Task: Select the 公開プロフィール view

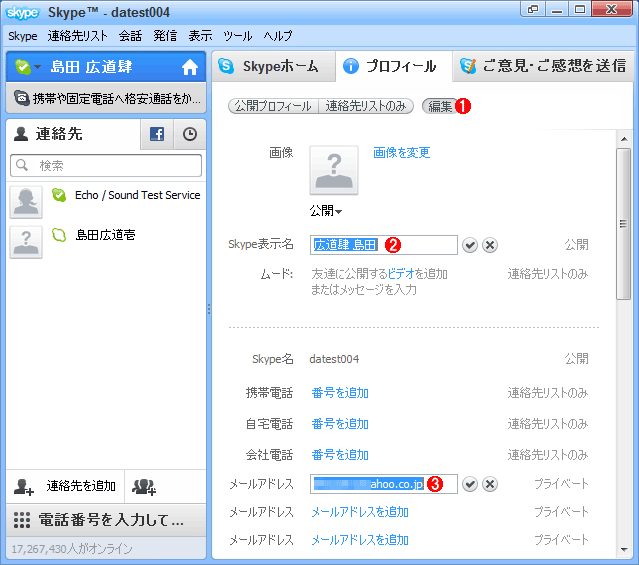Action: (273, 106)
